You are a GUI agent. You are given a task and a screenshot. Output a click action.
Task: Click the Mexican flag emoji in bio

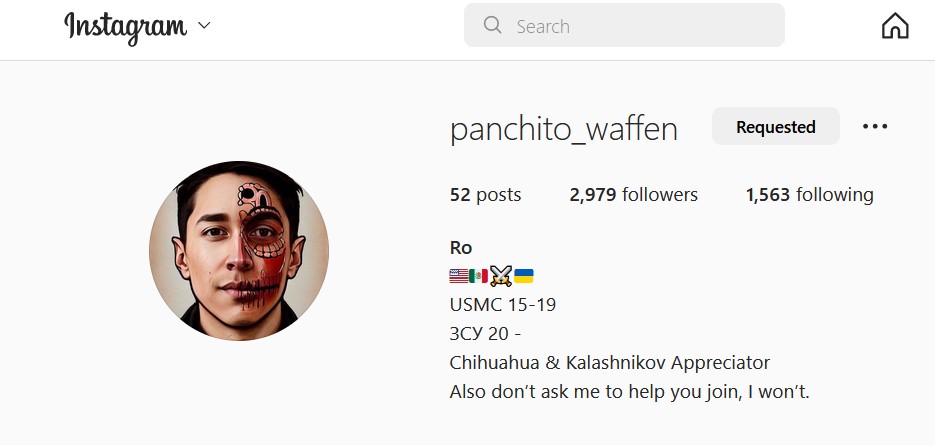click(478, 276)
